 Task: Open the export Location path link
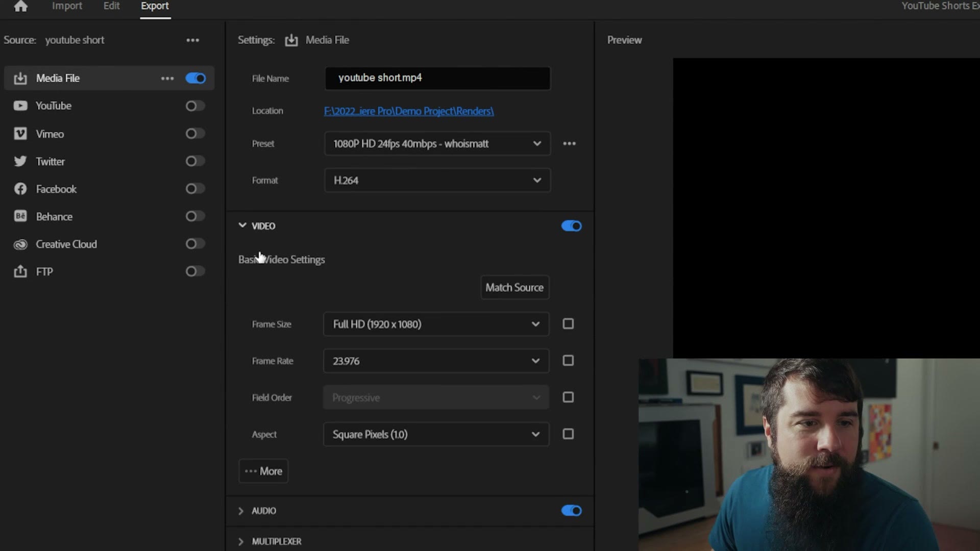pos(409,111)
